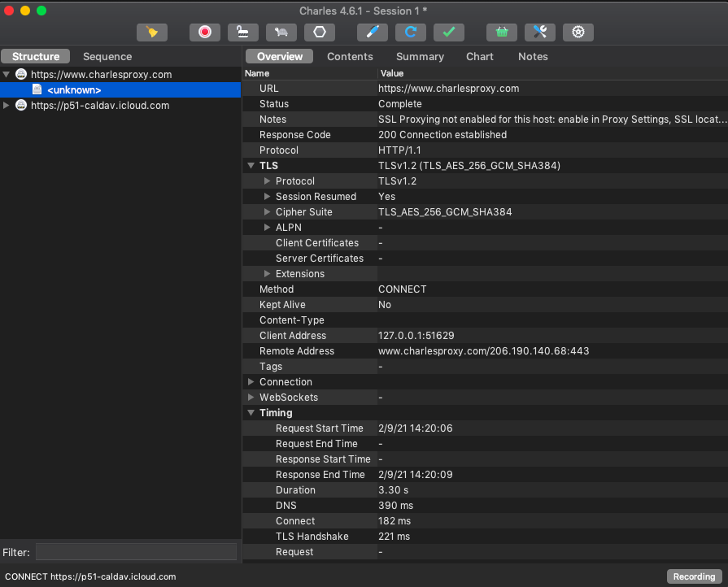728x587 pixels.
Task: Click the green basket purchase icon
Action: click(x=502, y=32)
